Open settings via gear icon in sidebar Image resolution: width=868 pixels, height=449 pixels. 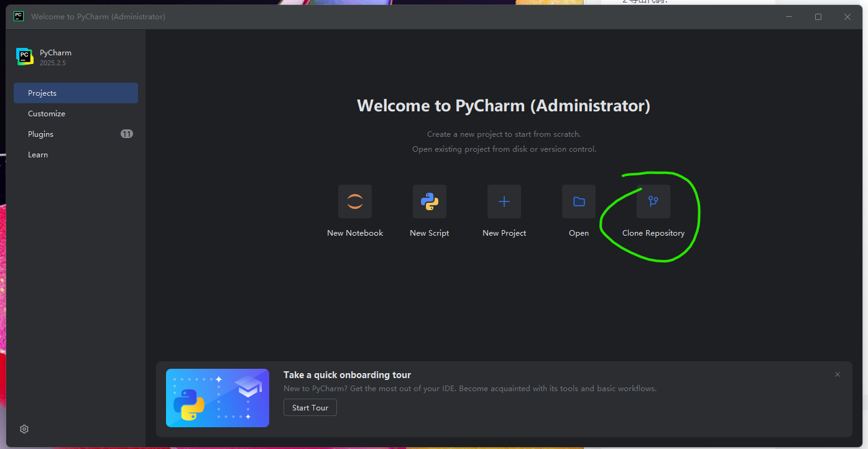pos(24,429)
